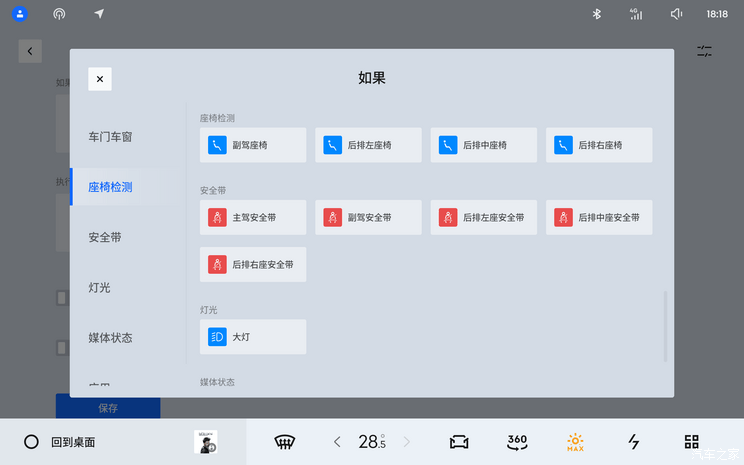Image resolution: width=744 pixels, height=465 pixels.
Task: Close the 如果 dialog with X
Action: 100,79
